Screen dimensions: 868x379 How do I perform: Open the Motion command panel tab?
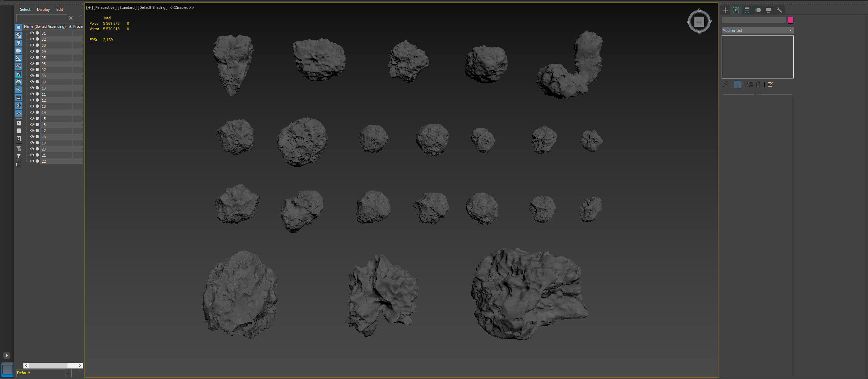click(x=758, y=10)
